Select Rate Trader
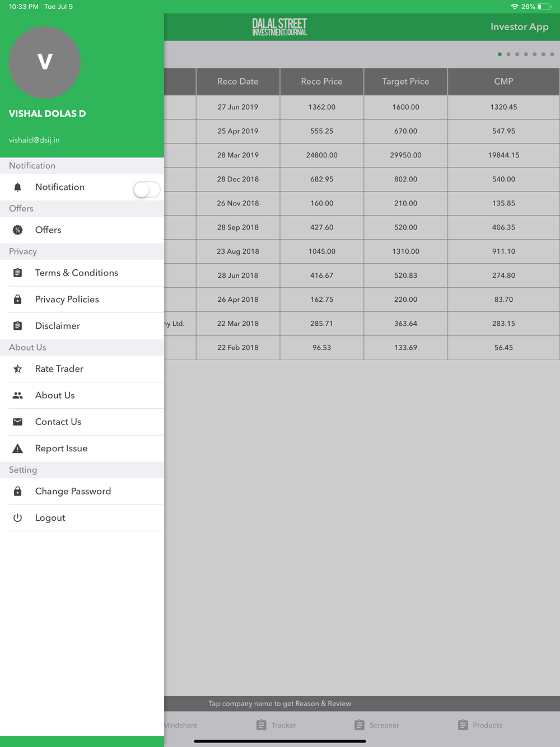 pyautogui.click(x=82, y=369)
